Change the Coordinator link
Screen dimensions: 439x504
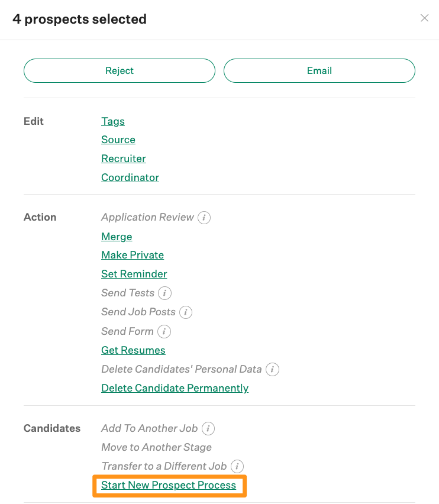[x=130, y=177]
